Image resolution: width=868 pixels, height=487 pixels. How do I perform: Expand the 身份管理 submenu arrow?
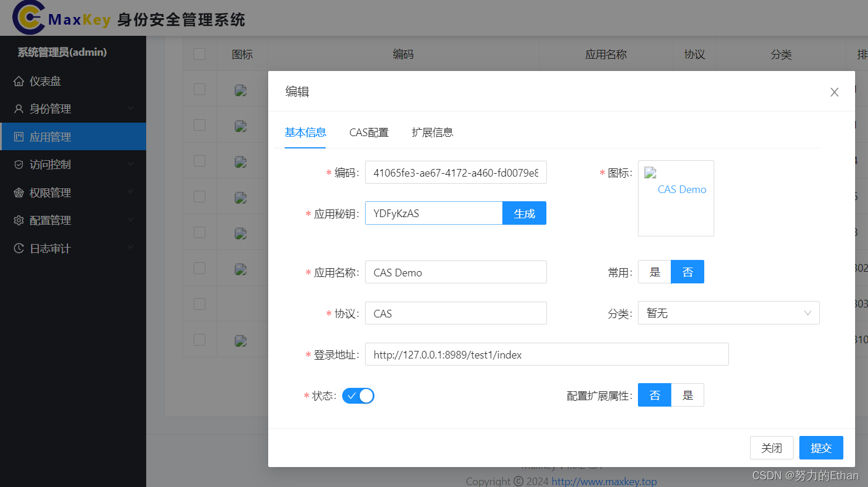130,109
